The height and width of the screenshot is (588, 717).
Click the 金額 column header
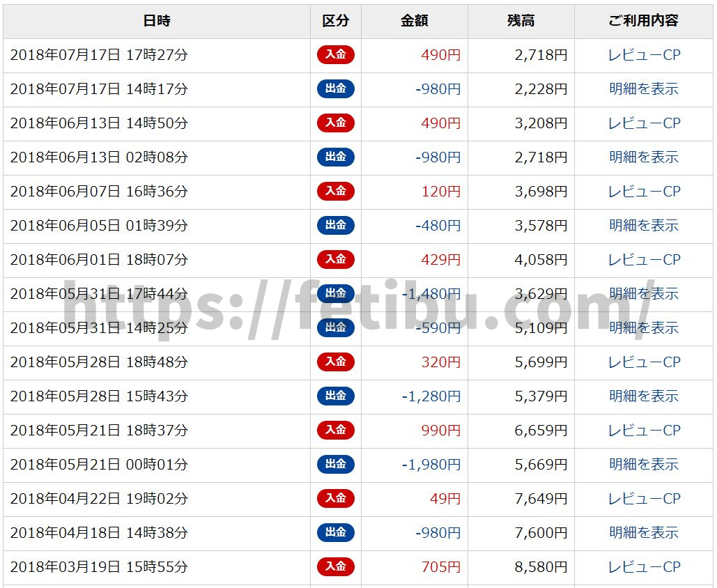(414, 21)
